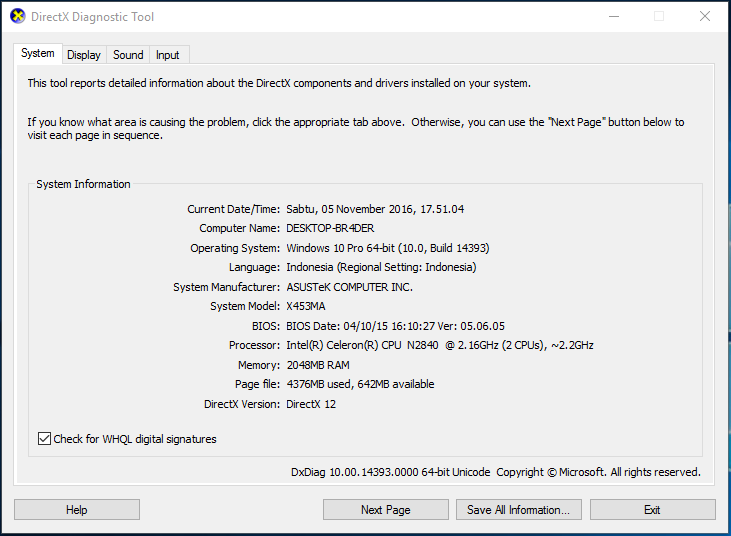
Task: Click the Intel Celeron N2840 processor value
Action: (x=440, y=345)
